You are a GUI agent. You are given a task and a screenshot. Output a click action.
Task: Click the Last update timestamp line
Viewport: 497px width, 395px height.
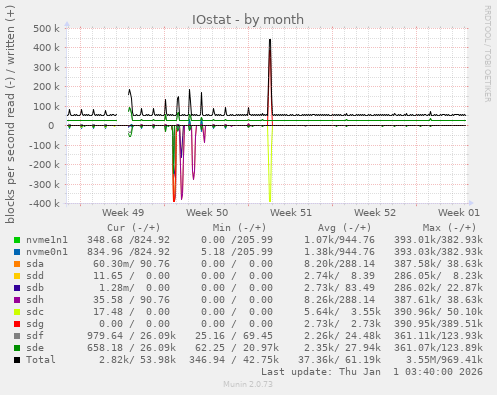tap(372, 372)
